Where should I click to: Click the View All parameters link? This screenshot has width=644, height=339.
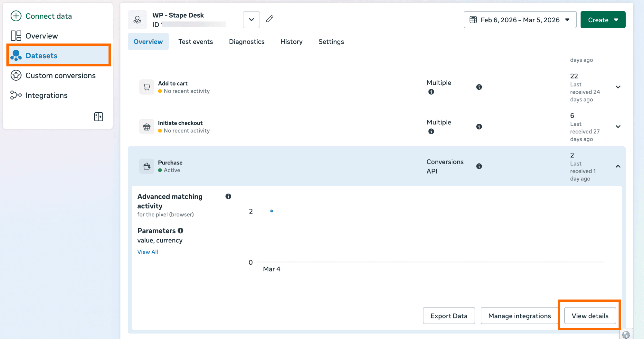pyautogui.click(x=147, y=252)
